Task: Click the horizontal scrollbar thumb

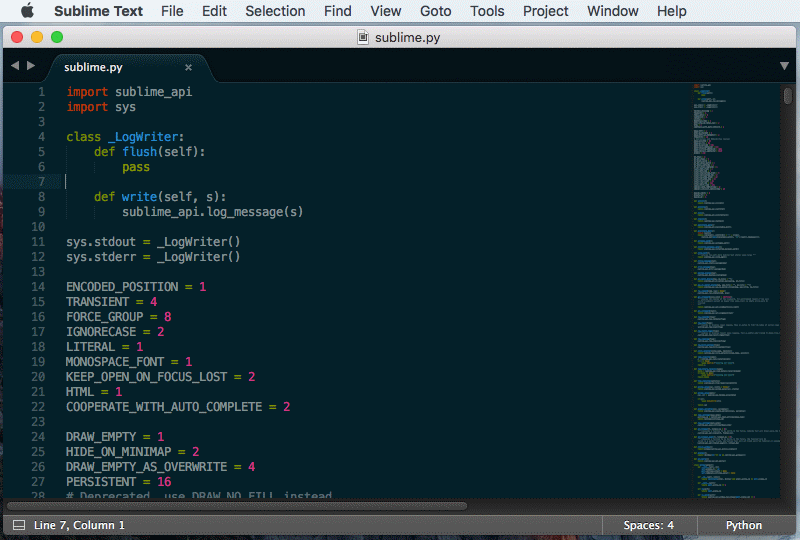Action: click(x=237, y=506)
